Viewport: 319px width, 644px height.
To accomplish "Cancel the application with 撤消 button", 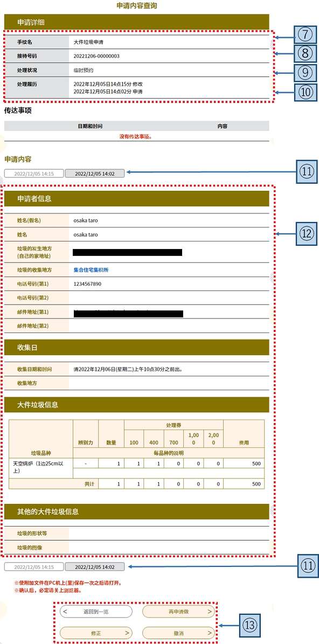I will 178,633.
